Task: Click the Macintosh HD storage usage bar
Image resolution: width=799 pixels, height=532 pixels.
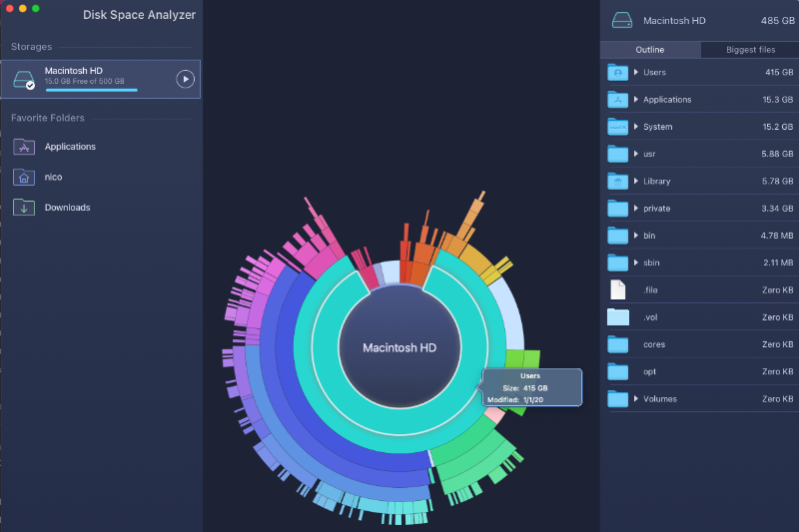Action: [x=92, y=90]
